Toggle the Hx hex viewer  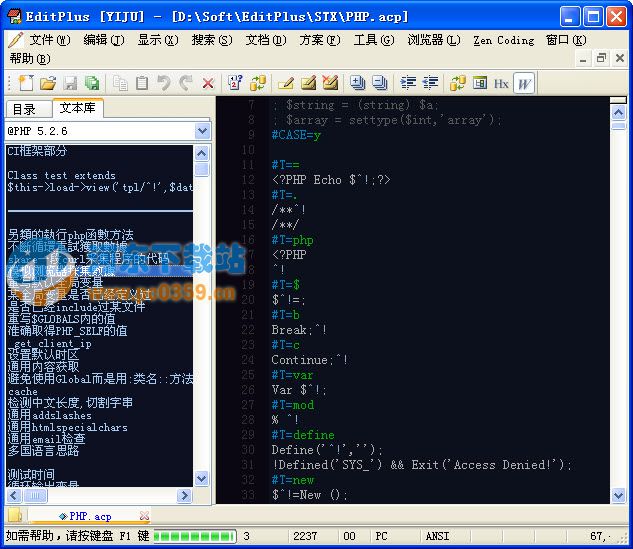tap(501, 84)
